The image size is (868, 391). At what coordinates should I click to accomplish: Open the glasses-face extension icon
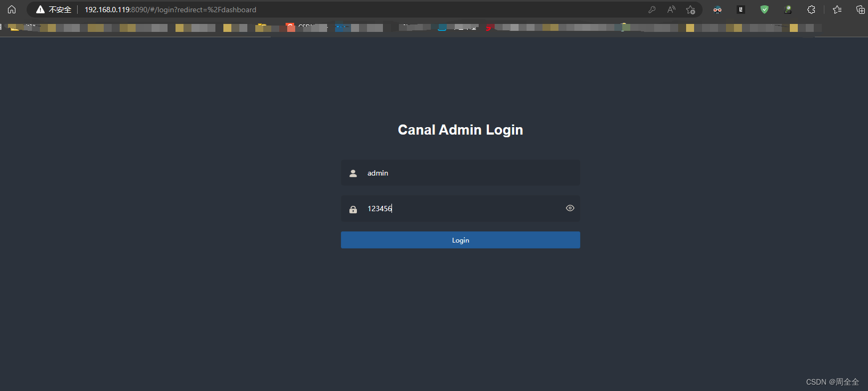[717, 10]
